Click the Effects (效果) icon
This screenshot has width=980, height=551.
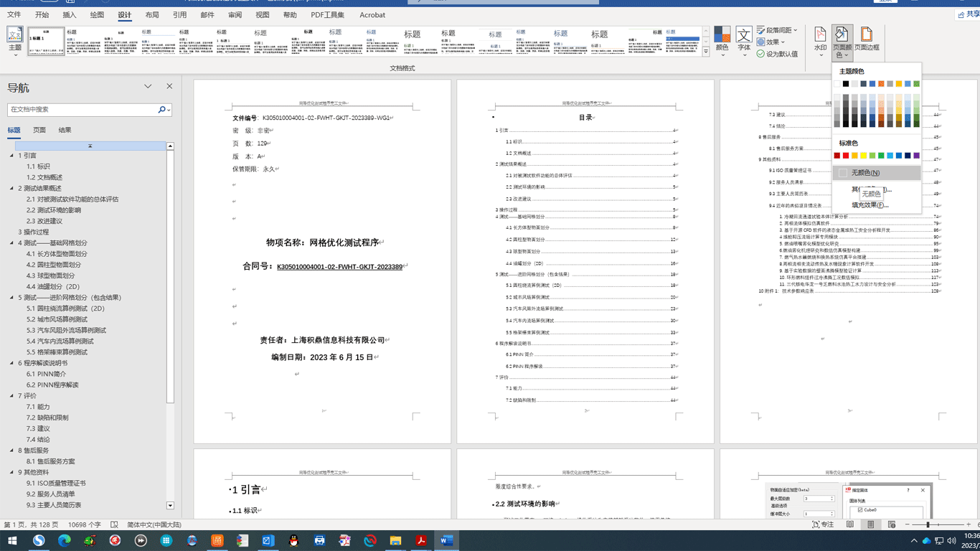pos(760,42)
